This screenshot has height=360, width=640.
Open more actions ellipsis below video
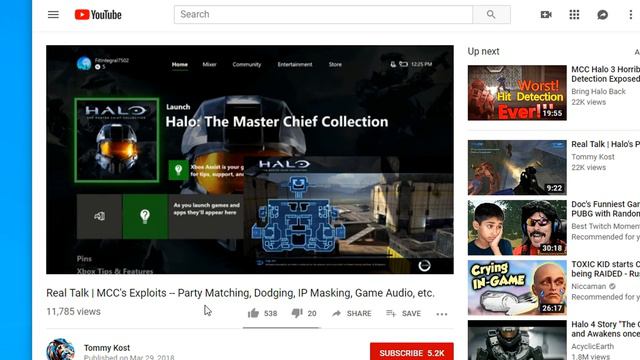click(442, 314)
